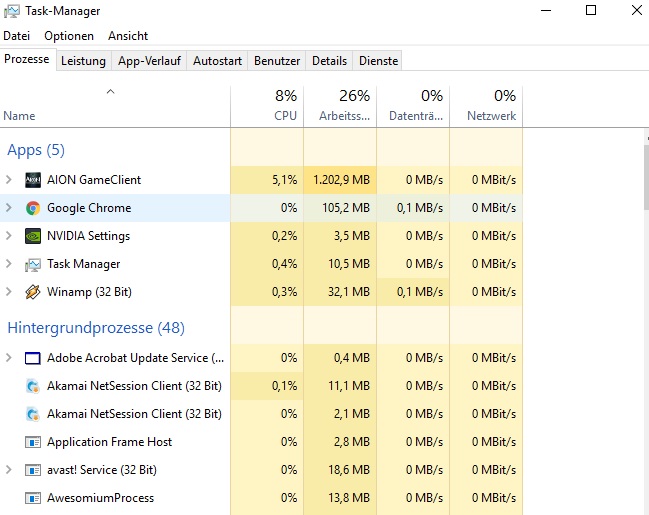Viewport: 649px width, 515px height.
Task: Close the Task-Manager window
Action: (637, 10)
